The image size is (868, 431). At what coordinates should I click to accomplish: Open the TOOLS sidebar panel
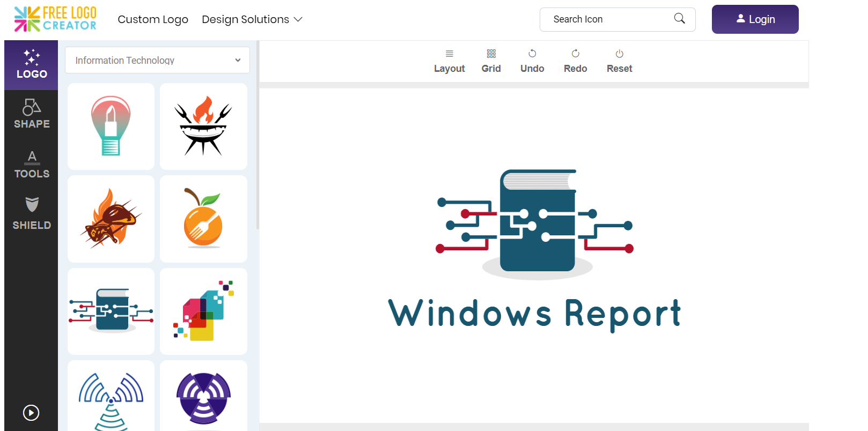(31, 165)
